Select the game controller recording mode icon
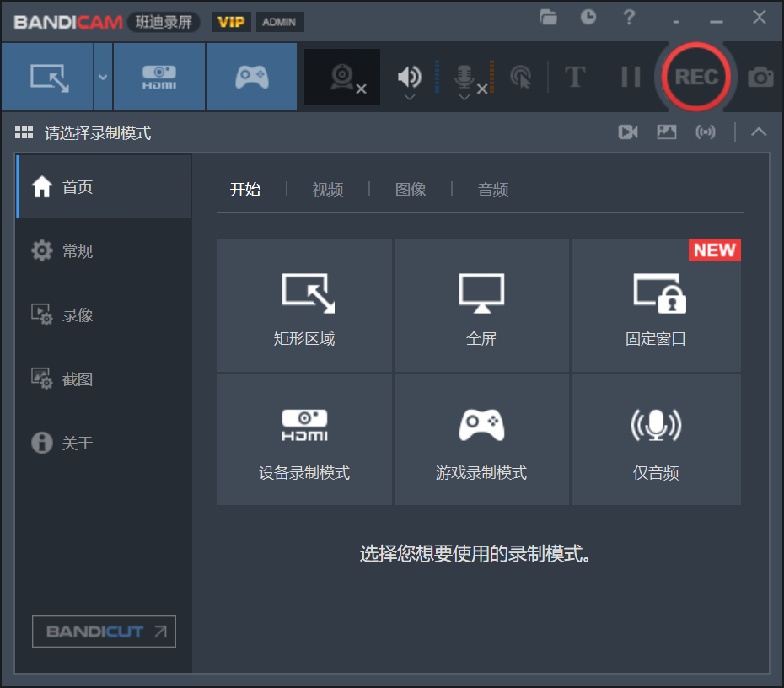Image resolution: width=784 pixels, height=688 pixels. (251, 76)
